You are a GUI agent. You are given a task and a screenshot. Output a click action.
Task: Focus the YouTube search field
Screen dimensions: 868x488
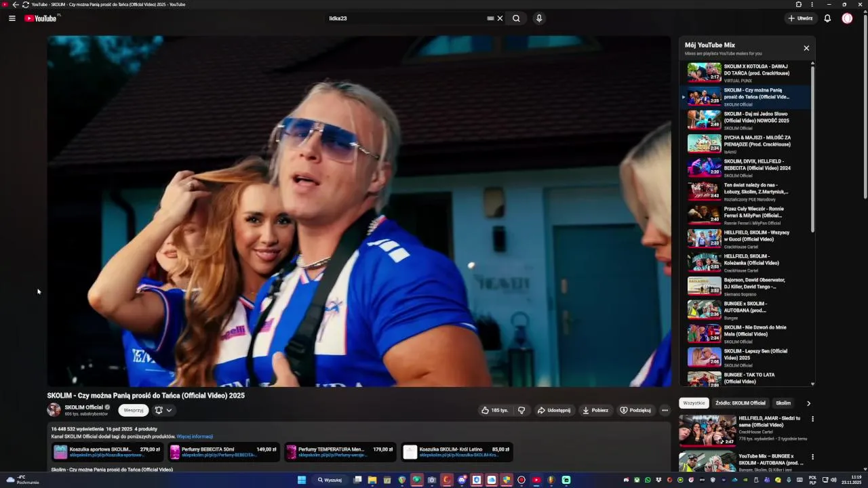(407, 18)
